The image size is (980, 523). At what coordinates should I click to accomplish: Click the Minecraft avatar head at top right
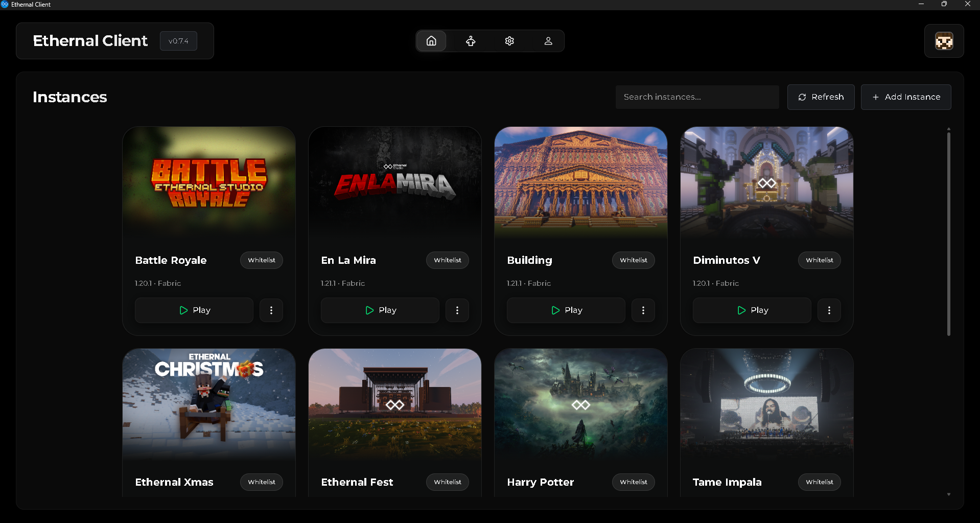click(x=943, y=40)
